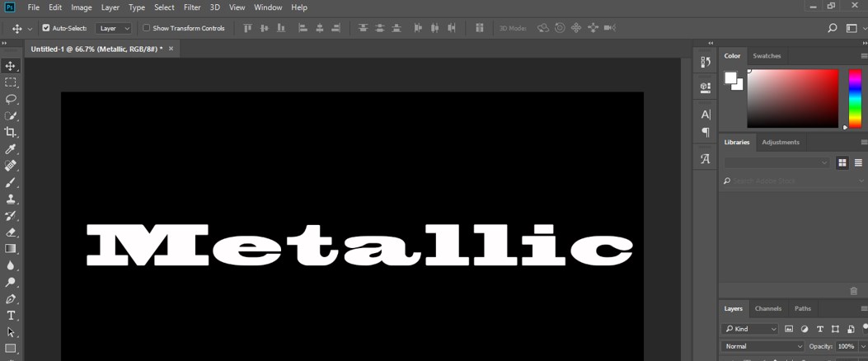868x361 pixels.
Task: Toggle smart object filter in Layers panel
Action: click(851, 329)
